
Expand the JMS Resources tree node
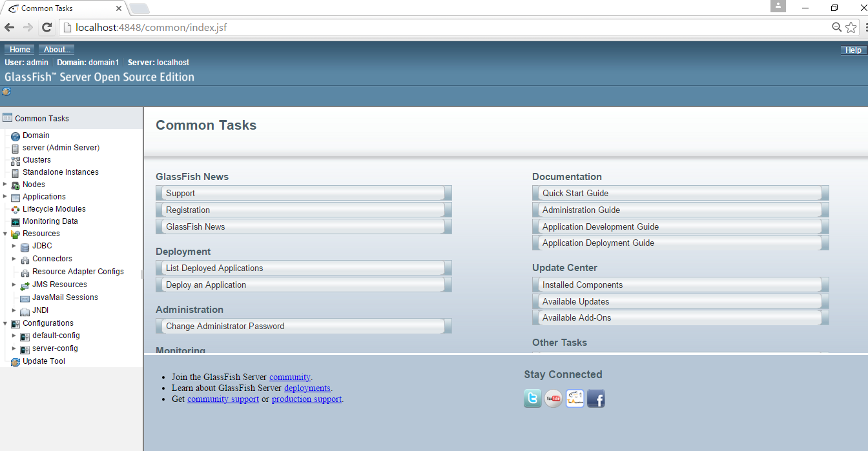(x=14, y=285)
